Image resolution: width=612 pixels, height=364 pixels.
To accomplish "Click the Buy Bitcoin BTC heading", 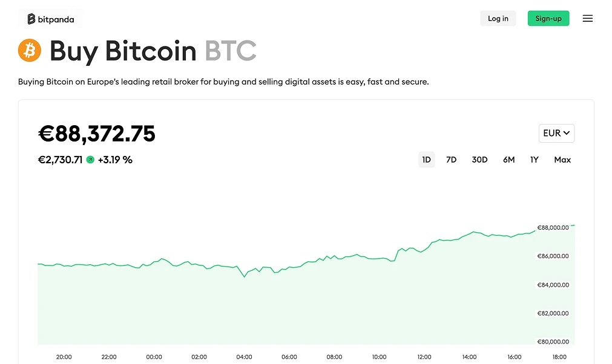I will click(153, 51).
